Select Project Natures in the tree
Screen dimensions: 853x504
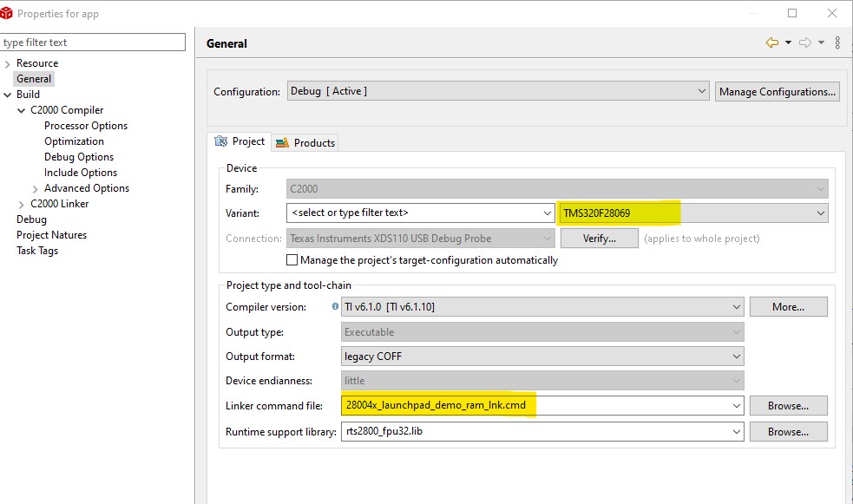tap(52, 235)
